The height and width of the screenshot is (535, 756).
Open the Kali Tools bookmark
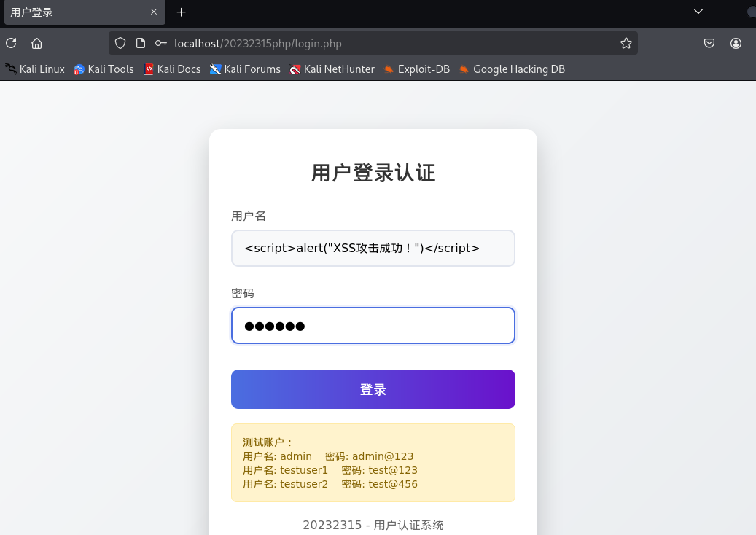(104, 69)
